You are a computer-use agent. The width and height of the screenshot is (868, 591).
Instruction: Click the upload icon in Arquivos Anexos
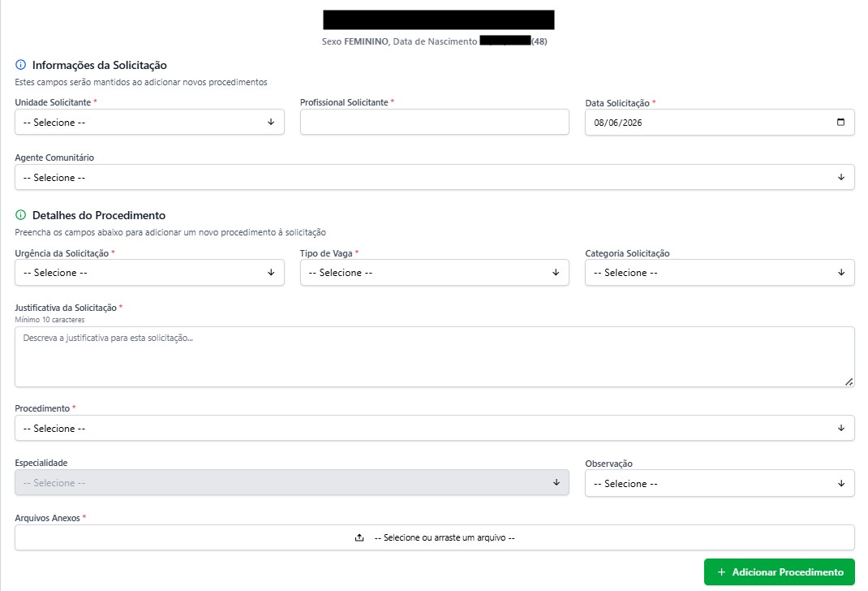pyautogui.click(x=359, y=538)
